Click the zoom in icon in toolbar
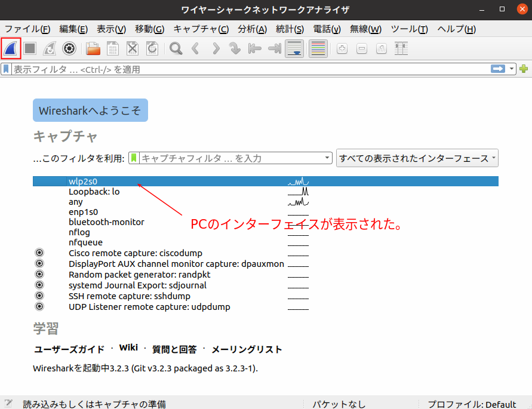This screenshot has width=532, height=409. 342,49
